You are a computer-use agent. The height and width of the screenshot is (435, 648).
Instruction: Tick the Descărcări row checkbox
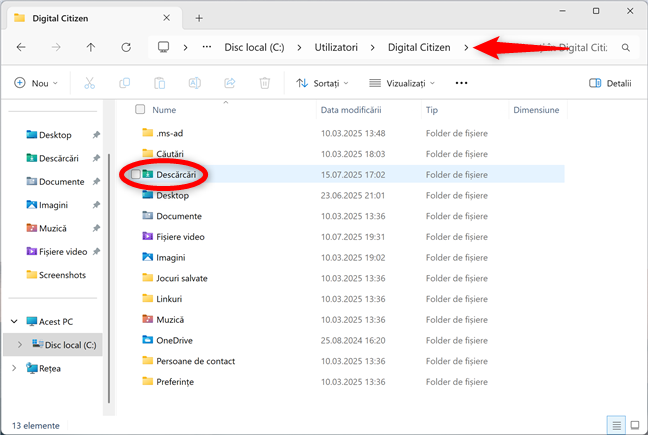[135, 175]
